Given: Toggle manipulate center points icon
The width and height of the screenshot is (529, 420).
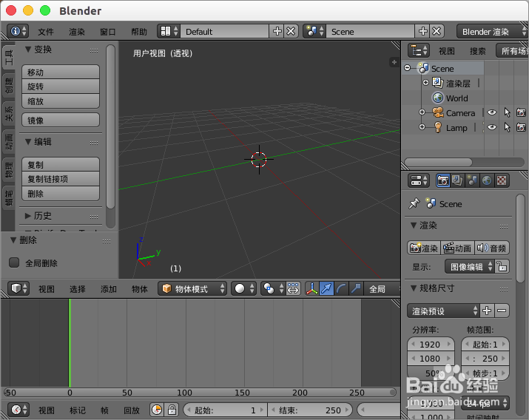Looking at the screenshot, I should (x=293, y=288).
